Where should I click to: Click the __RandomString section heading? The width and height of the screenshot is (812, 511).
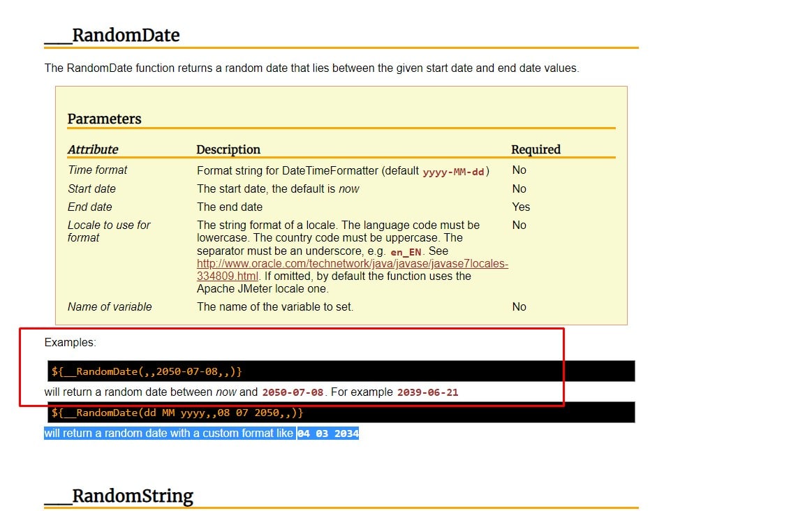click(x=119, y=496)
